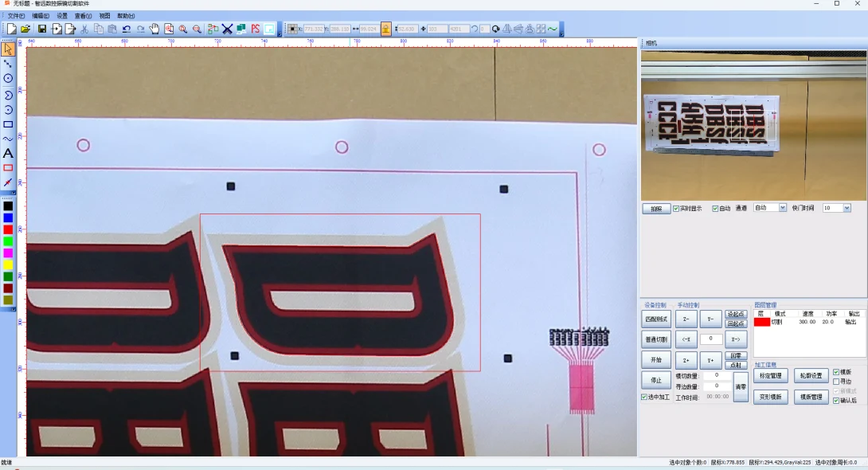Toggle the 实时显示 checkbox
This screenshot has width=868, height=470.
(x=677, y=209)
